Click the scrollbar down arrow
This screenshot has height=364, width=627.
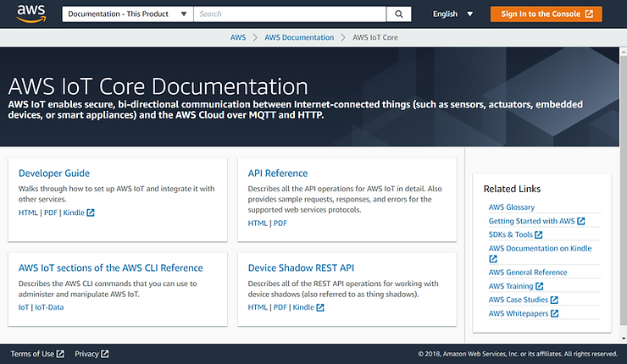(623, 339)
